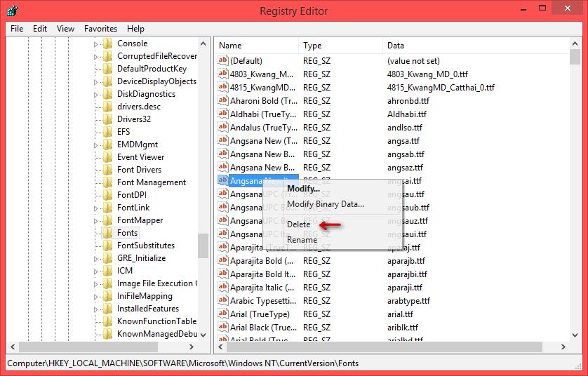Expand the Console key

[95, 44]
